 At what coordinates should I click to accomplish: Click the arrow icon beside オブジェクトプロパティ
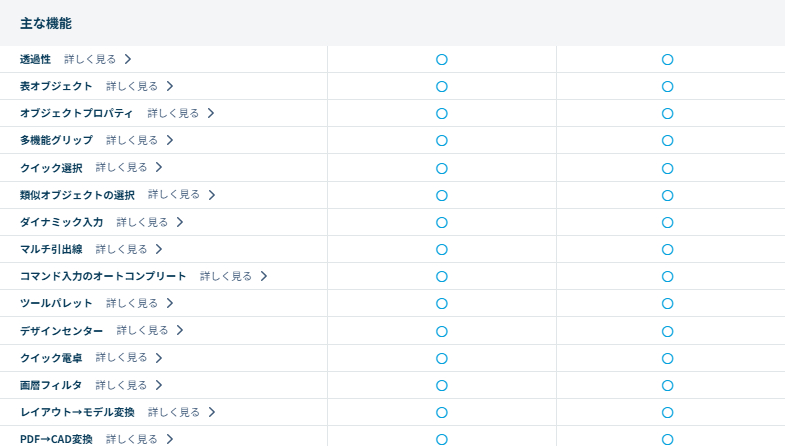tap(211, 113)
